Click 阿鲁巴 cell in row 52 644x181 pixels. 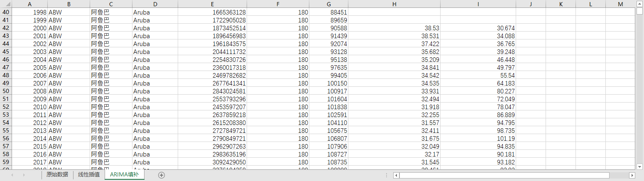click(111, 107)
